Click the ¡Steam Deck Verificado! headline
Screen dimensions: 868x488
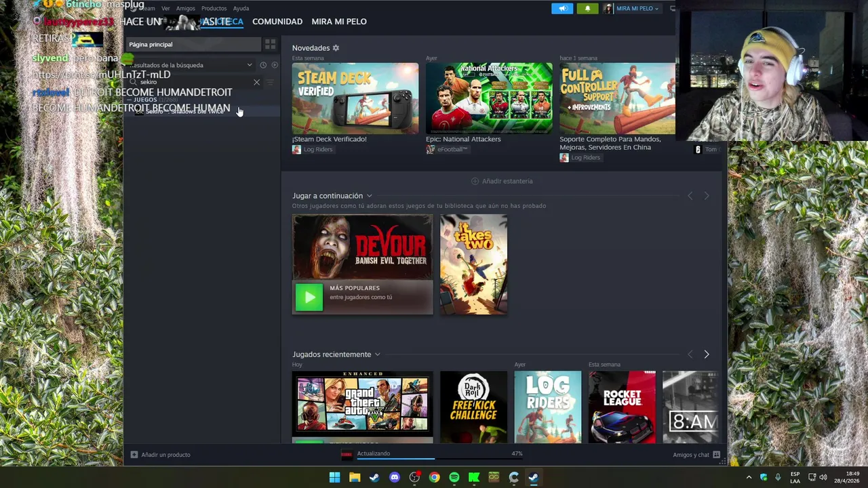coord(329,139)
